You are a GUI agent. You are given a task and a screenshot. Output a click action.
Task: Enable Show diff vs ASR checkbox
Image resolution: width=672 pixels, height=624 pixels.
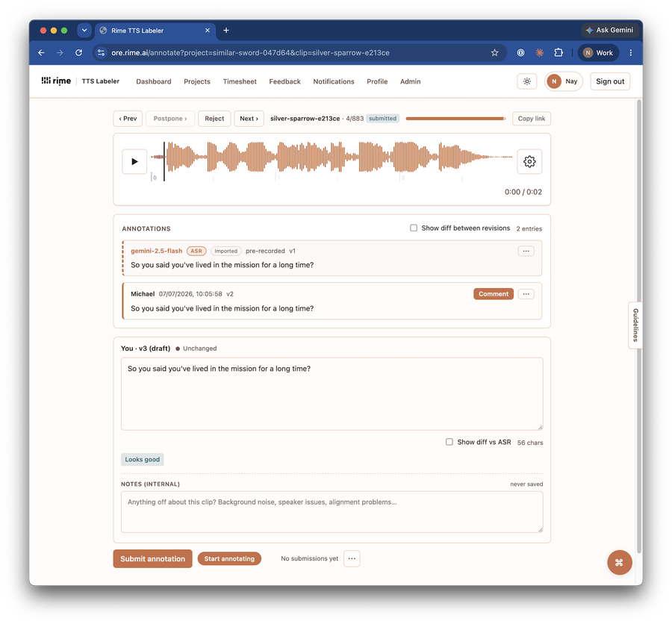point(449,442)
